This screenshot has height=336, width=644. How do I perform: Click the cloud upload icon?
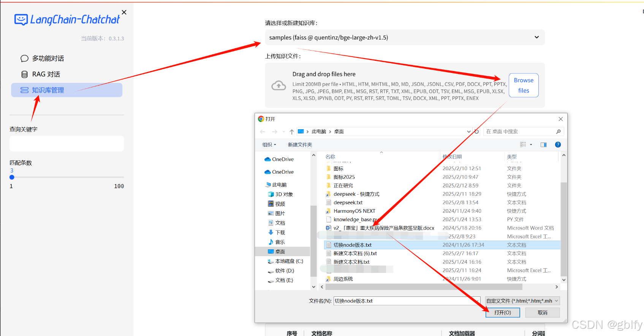point(278,86)
